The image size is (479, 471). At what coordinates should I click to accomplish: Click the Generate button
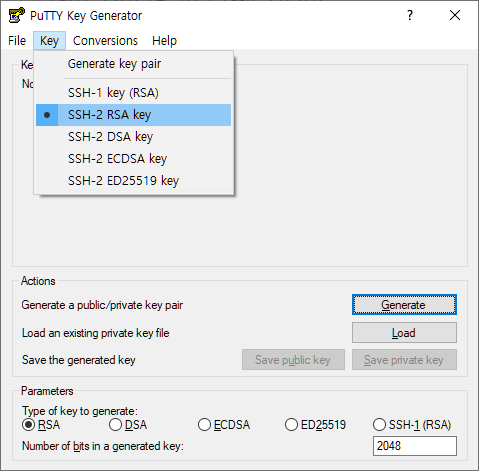[404, 305]
